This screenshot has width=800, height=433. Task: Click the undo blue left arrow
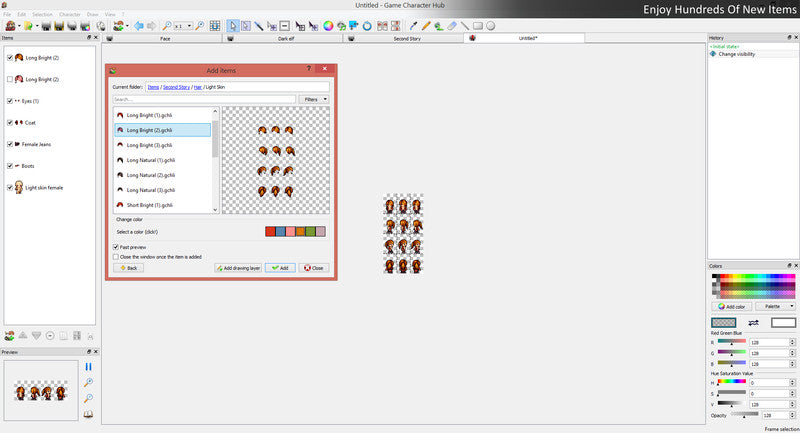[138, 25]
